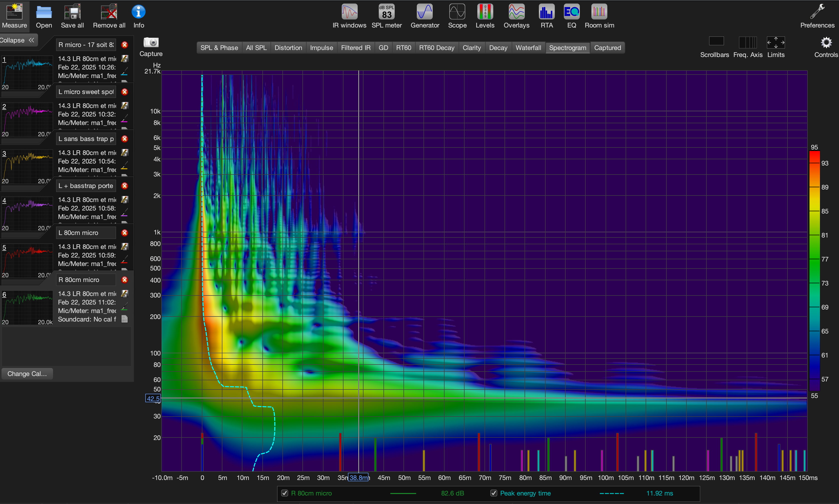Click the 'L micro sweet spot' name field
The width and height of the screenshot is (839, 504).
pos(86,92)
